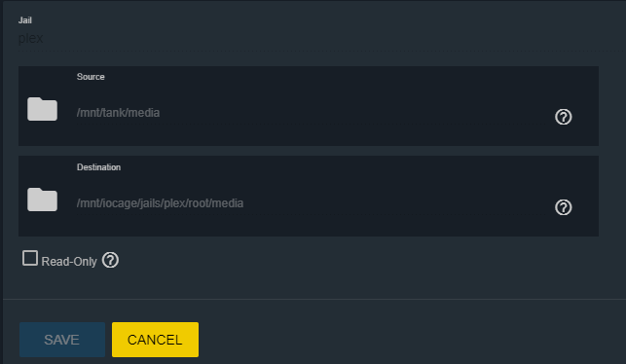Screen dimensions: 626x364
Task: Click the SAVE button
Action: click(62, 340)
